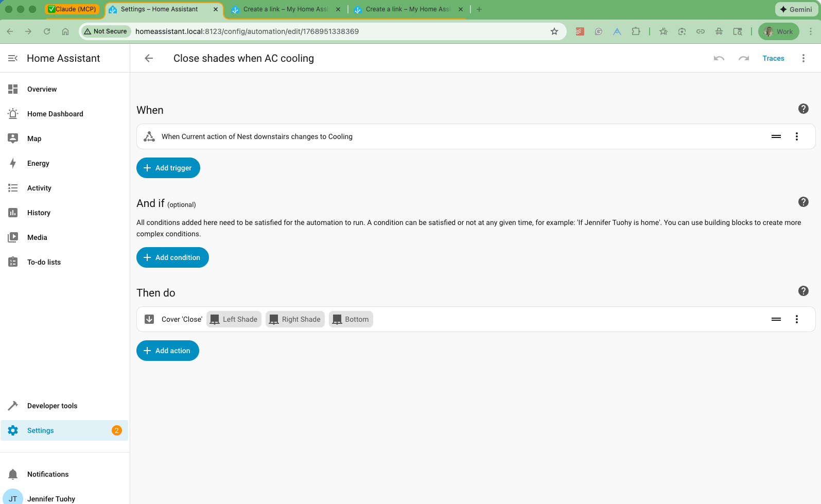The height and width of the screenshot is (504, 821).
Task: Close the Settings – Home Assistant tab
Action: point(216,9)
